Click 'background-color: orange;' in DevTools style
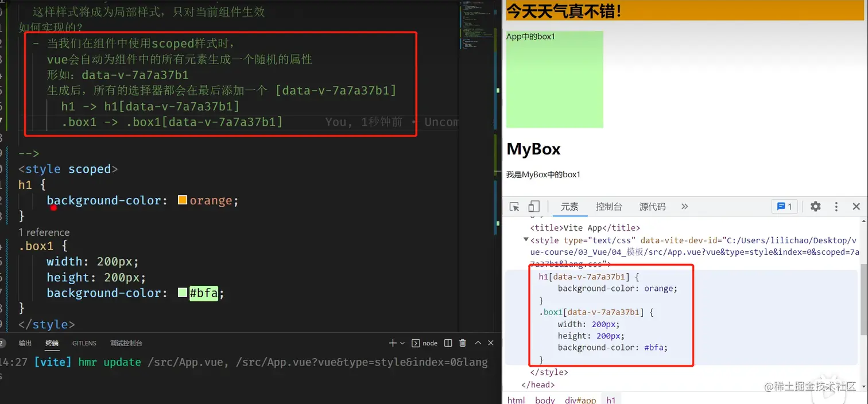The image size is (868, 404). pos(618,289)
